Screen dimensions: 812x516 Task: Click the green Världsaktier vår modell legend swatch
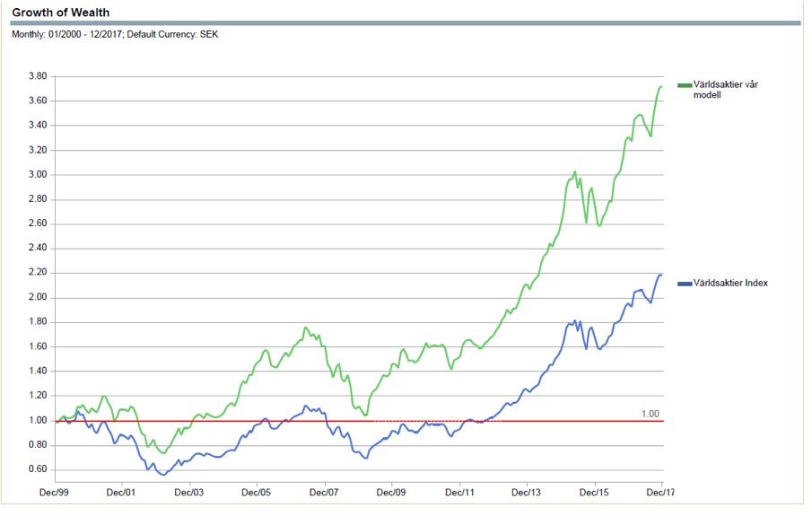[685, 85]
